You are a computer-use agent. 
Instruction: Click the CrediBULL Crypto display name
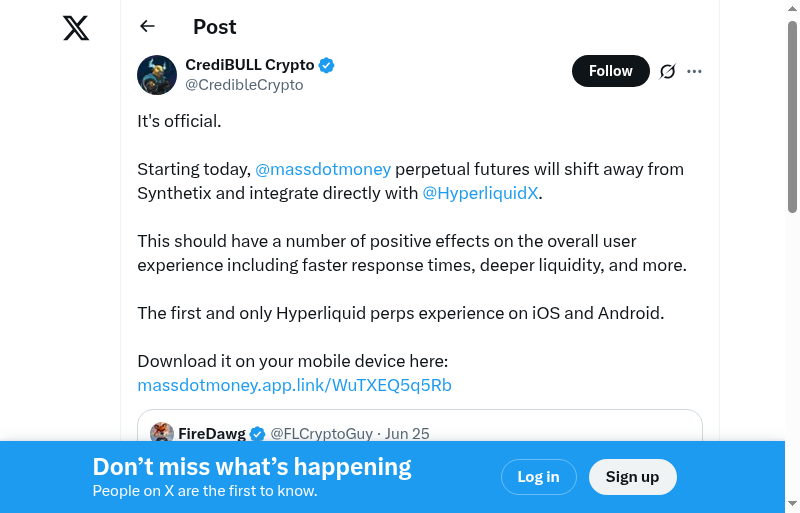pyautogui.click(x=249, y=65)
